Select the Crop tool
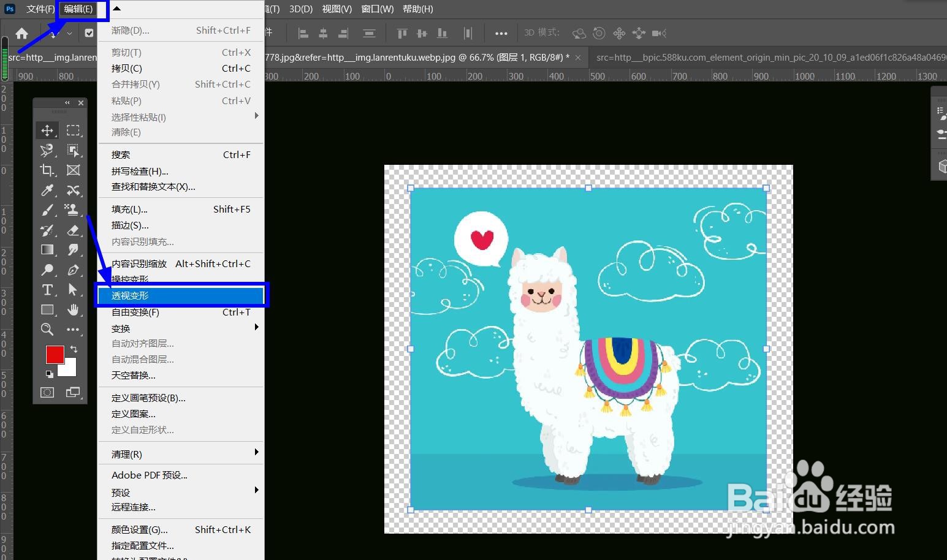Screen dimensions: 947x560 click(x=47, y=170)
